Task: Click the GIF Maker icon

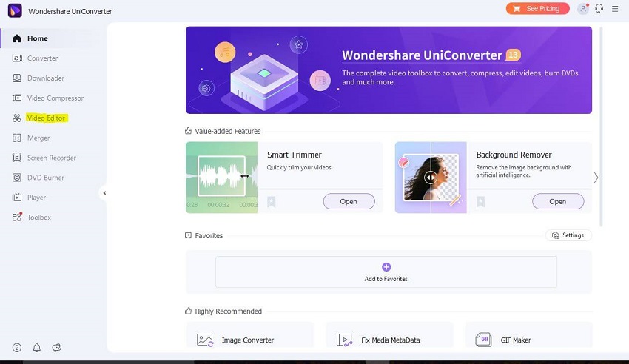Action: 483,340
